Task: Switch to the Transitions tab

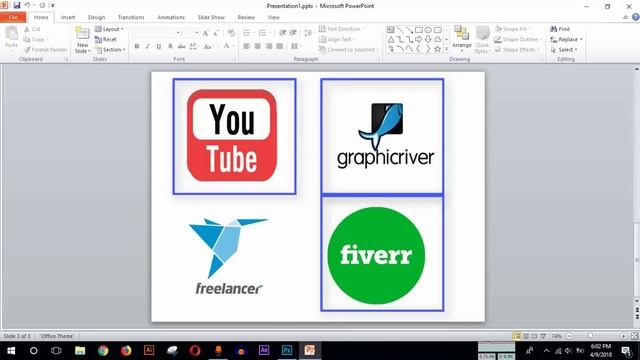Action: pos(131,17)
